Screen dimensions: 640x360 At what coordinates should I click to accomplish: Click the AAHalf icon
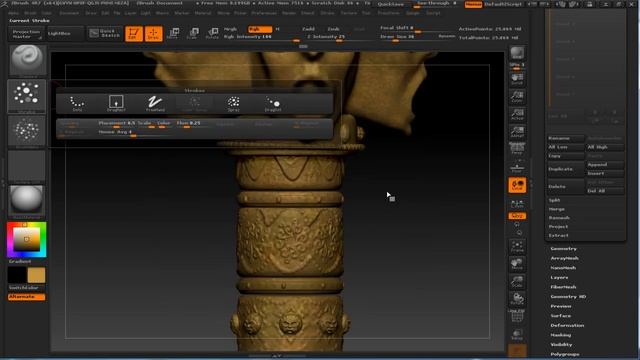pyautogui.click(x=517, y=132)
